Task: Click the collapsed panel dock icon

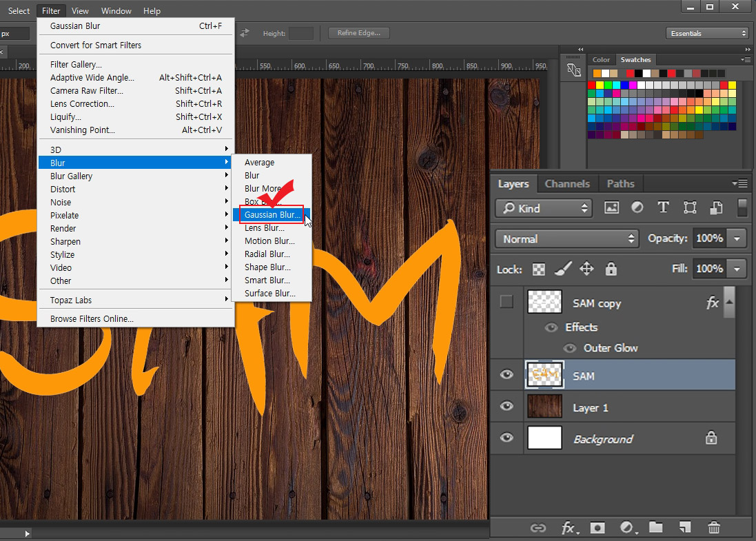Action: coord(574,70)
